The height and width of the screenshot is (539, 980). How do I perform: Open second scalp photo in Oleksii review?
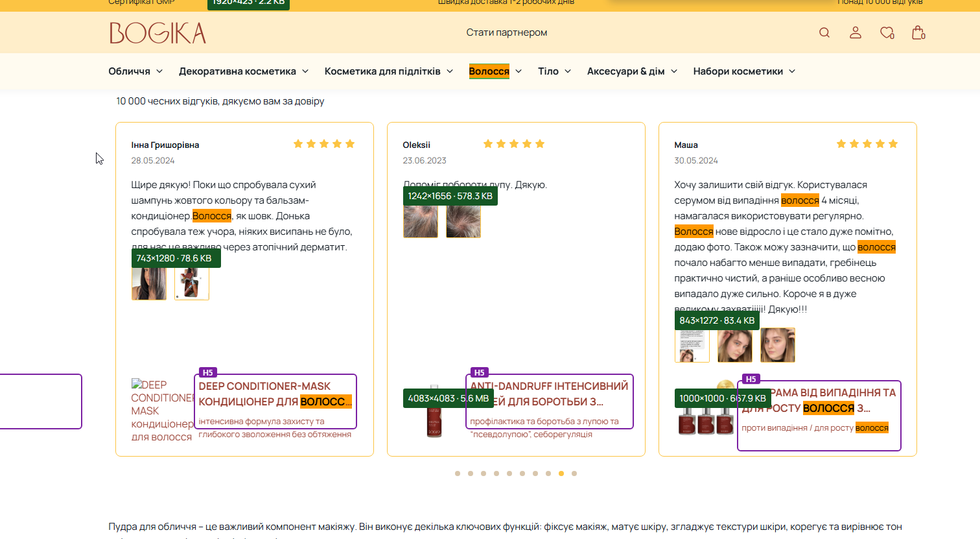tap(463, 221)
